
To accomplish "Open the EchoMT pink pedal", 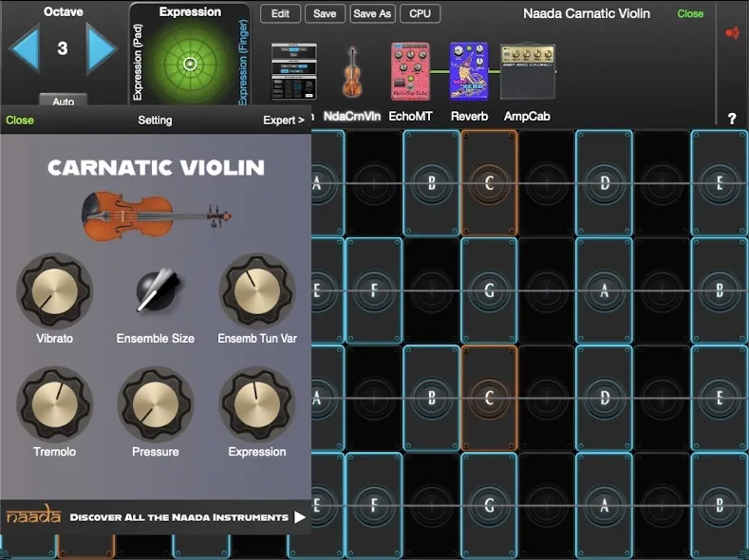I will coord(410,71).
